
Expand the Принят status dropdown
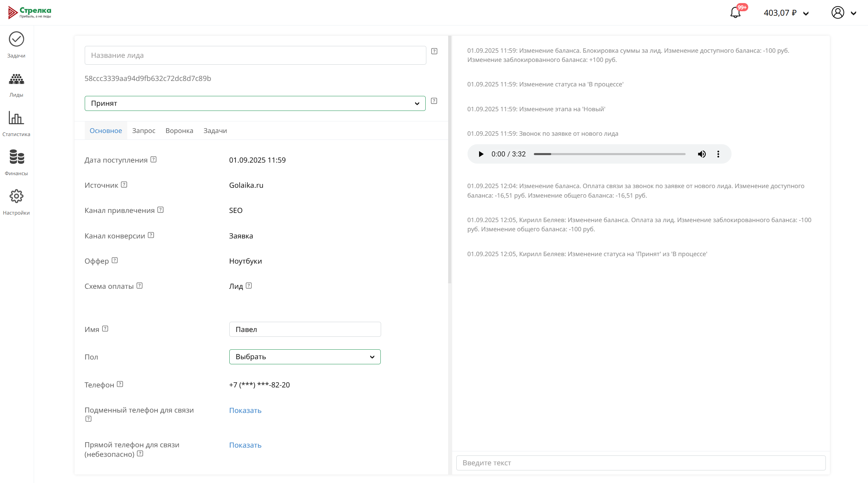[x=255, y=103]
